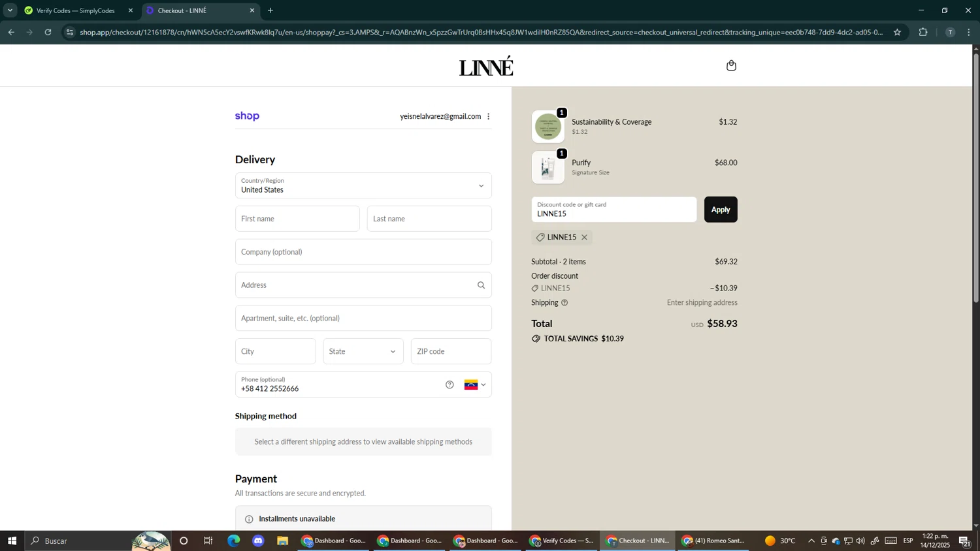Click the volume speaker tray icon
This screenshot has width=980, height=551.
click(860, 541)
